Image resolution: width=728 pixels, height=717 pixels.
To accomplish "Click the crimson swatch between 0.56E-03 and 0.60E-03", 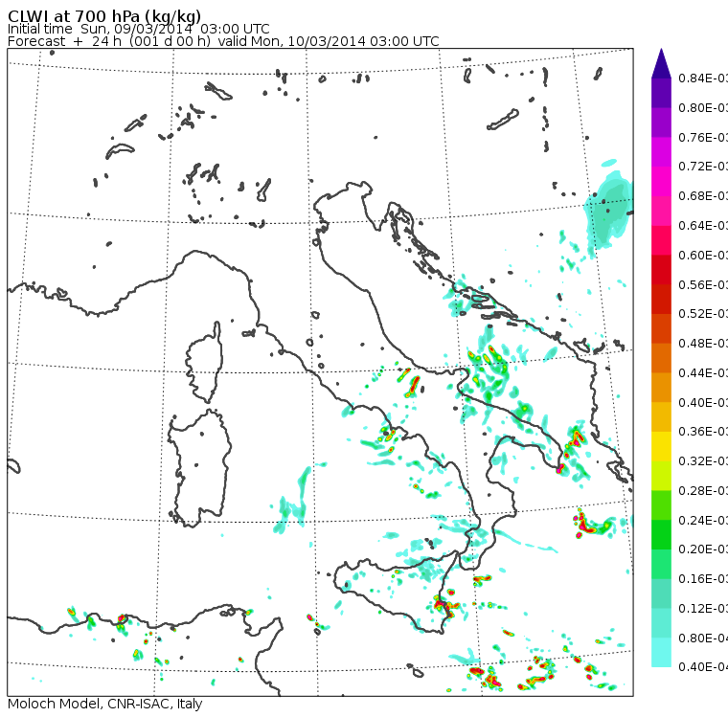I will 661,270.
